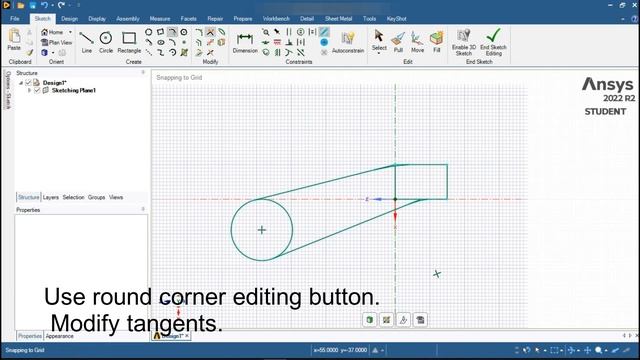Select the polygon tool in Create

click(x=184, y=32)
